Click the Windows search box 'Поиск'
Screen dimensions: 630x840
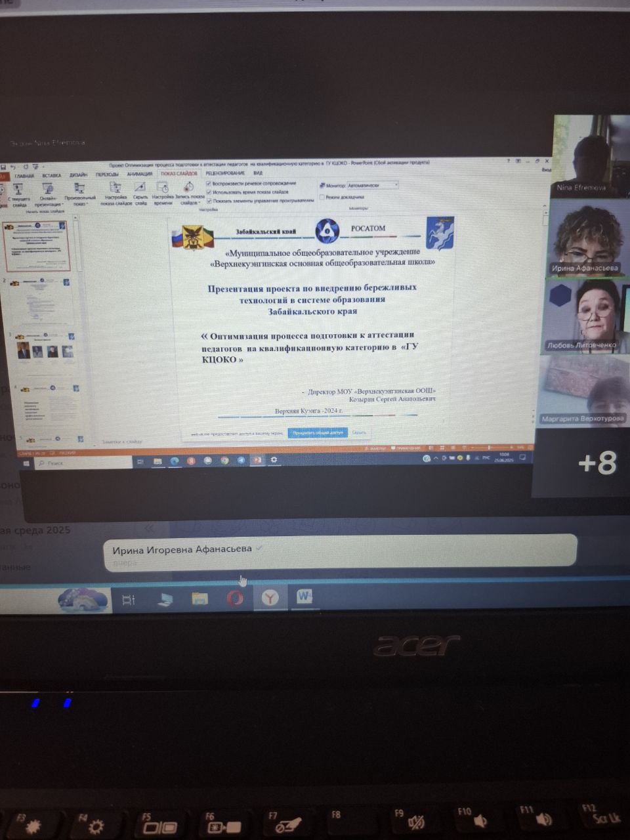click(x=83, y=463)
